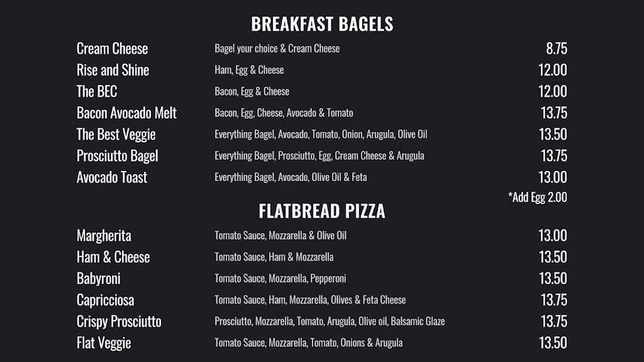Screen dimensions: 644x362
Task: Choose the Ham & Cheese flatbread
Action: click(x=113, y=257)
